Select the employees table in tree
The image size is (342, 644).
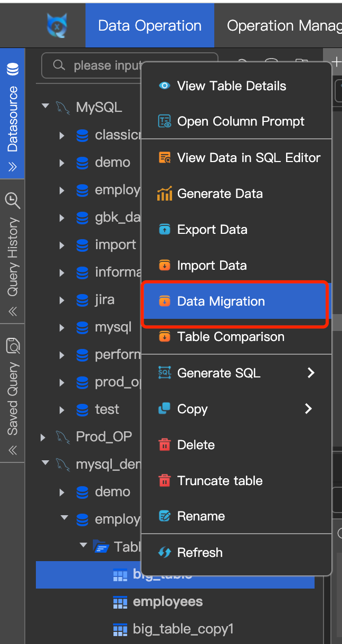click(x=167, y=602)
